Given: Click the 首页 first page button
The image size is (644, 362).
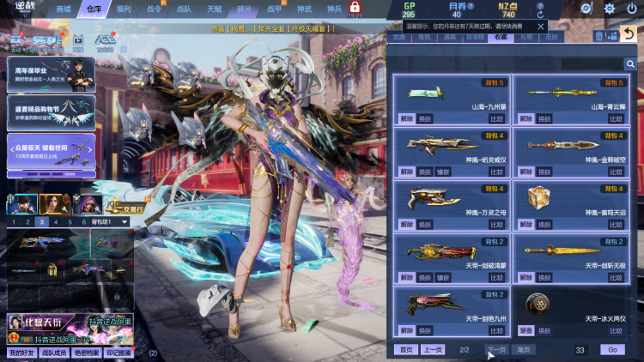Looking at the screenshot, I should tap(406, 350).
